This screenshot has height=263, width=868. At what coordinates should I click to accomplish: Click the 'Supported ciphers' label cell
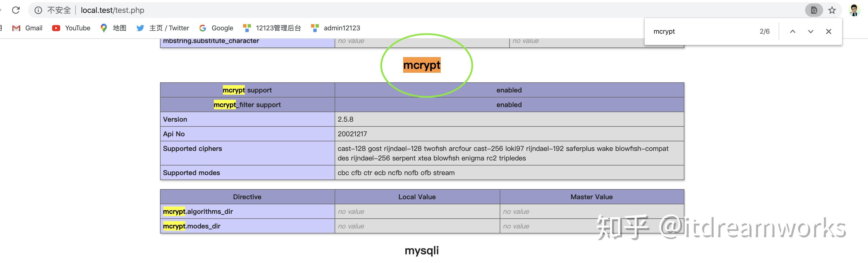point(247,153)
